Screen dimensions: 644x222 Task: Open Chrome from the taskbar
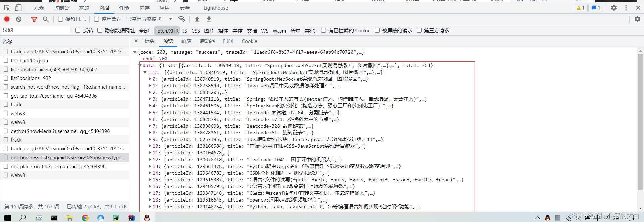click(x=85, y=218)
